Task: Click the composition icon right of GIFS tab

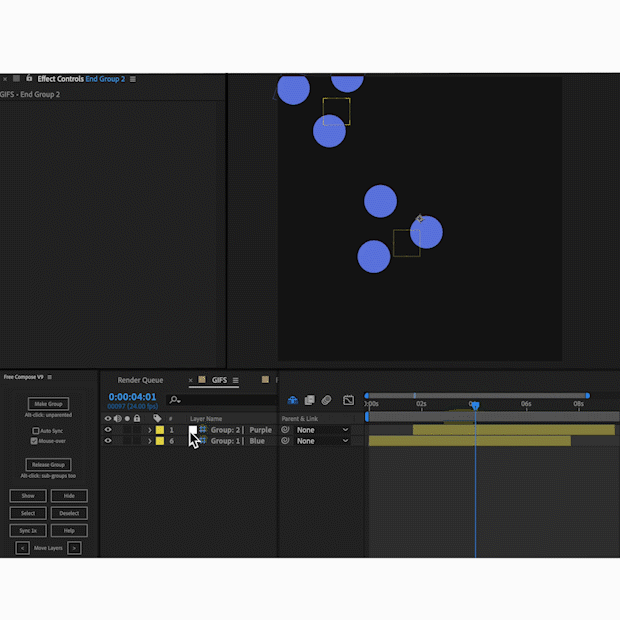Action: (265, 380)
